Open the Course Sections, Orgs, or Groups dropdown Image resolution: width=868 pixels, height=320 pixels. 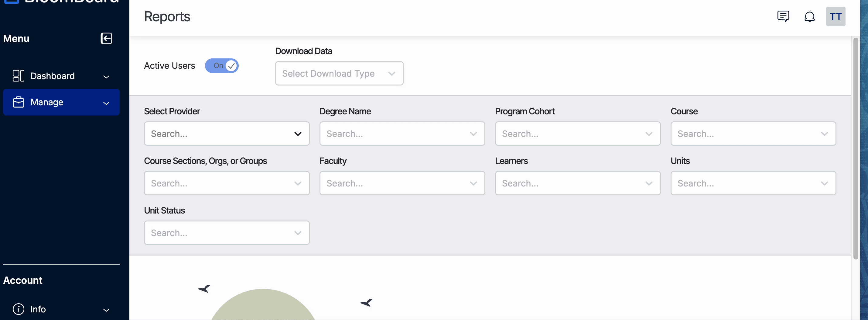(227, 183)
